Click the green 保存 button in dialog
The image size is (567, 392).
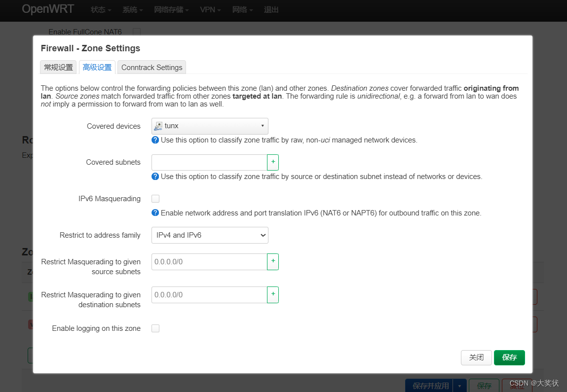[x=509, y=357]
